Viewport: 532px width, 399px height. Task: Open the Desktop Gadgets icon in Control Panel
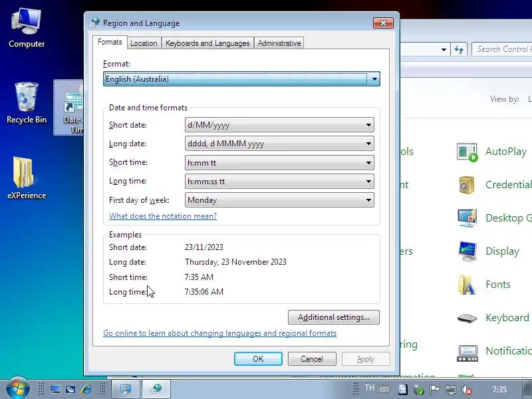tap(467, 218)
